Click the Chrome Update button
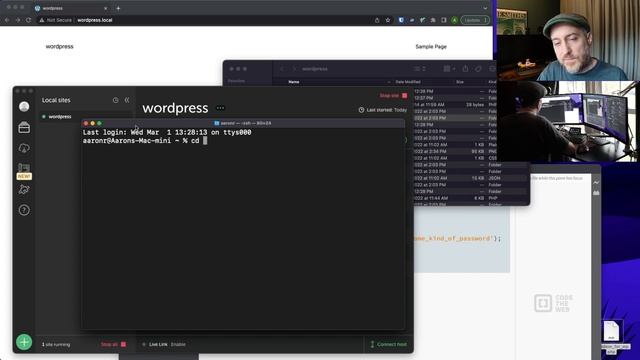 coord(475,20)
